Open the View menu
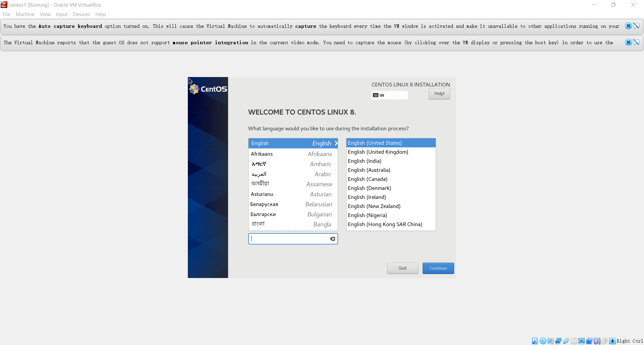Viewport: 644px width, 345px height. point(45,14)
